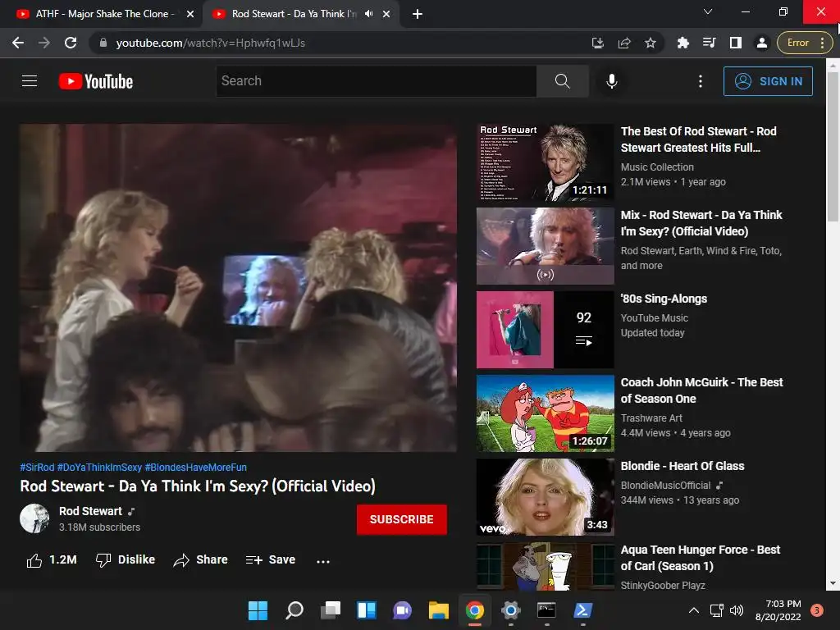Open Chrome profile icon
Viewport: 840px width, 630px height.
click(x=762, y=43)
